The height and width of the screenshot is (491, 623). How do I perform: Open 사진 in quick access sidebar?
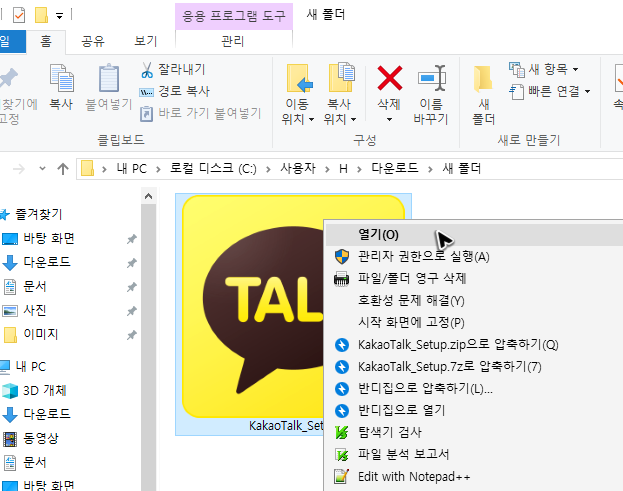pos(35,310)
